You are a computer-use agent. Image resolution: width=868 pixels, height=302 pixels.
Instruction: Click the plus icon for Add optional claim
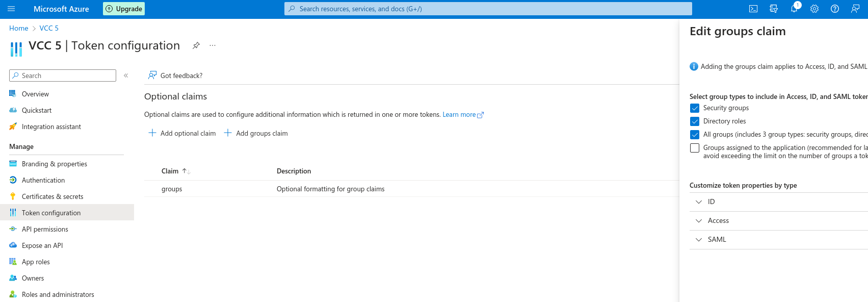click(152, 133)
